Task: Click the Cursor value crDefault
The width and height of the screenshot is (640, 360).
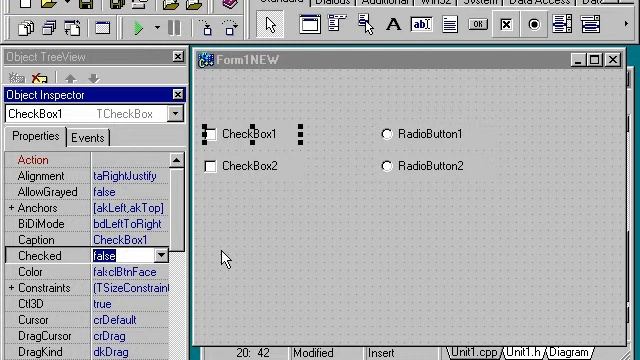Action: (115, 320)
